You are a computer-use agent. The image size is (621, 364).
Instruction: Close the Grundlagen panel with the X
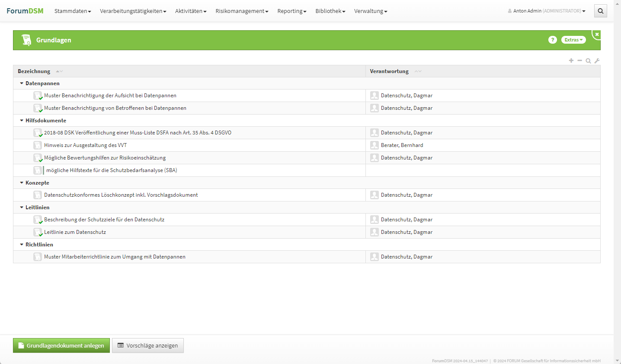(597, 34)
